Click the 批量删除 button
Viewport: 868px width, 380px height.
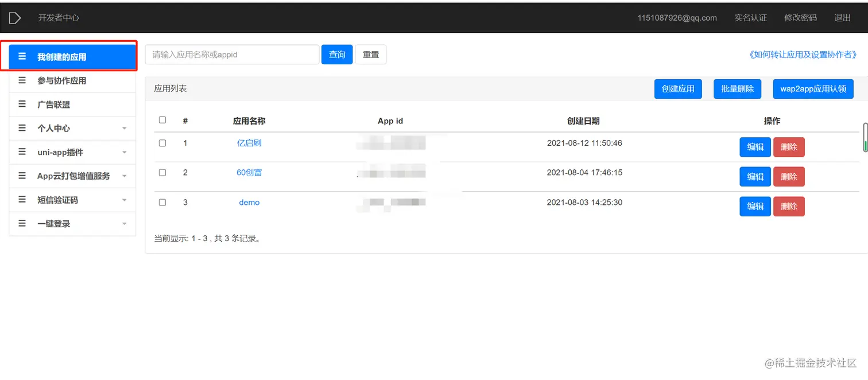click(737, 89)
